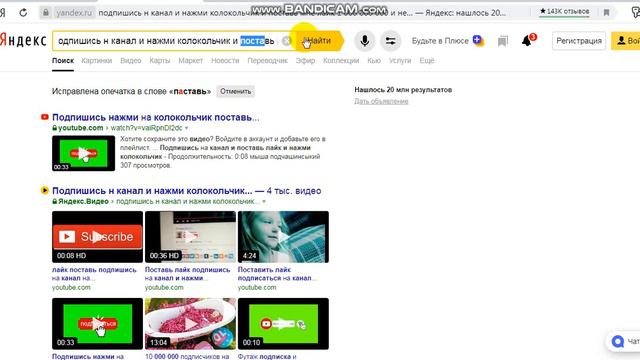Screen dimensions: 640x360
Task: Open notifications bell icon
Action: 528,40
